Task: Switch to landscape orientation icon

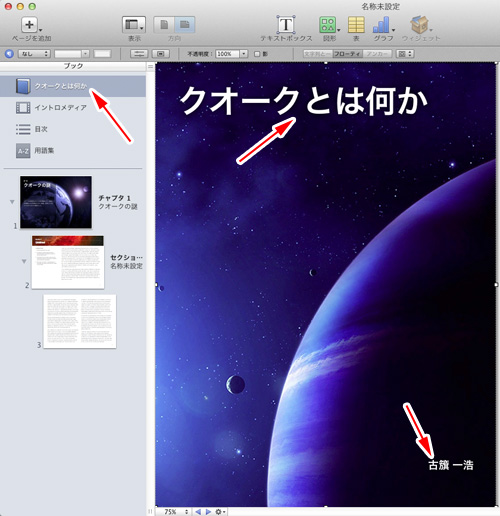Action: 185,25
